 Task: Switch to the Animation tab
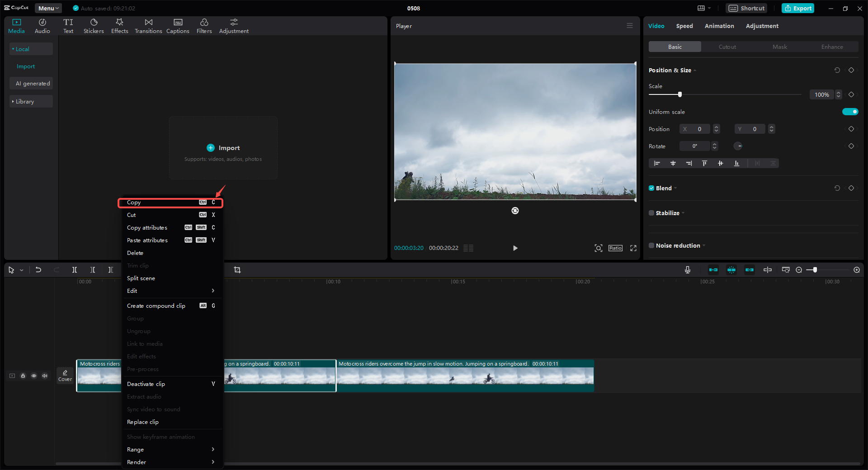719,26
